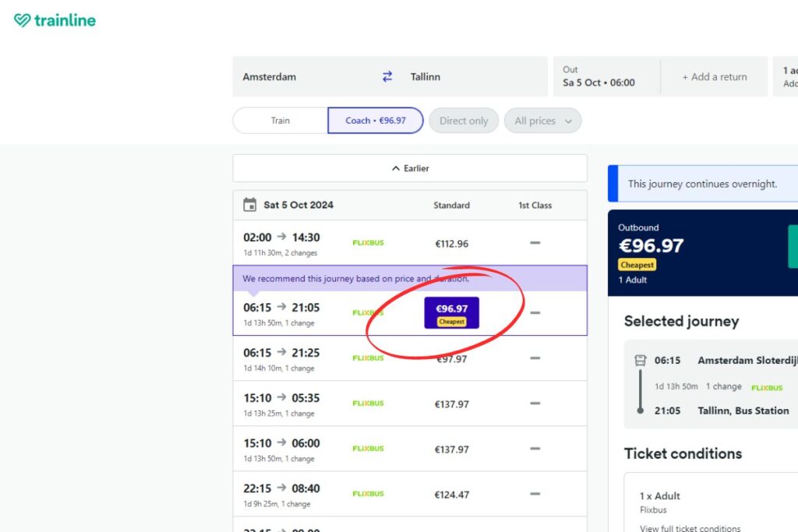Switch to the Train tab
Screen dimensions: 798x532
tap(281, 121)
